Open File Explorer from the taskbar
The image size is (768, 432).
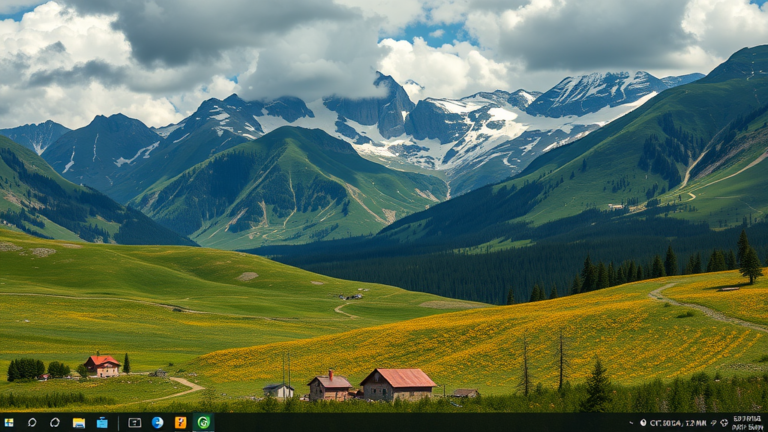pos(79,423)
